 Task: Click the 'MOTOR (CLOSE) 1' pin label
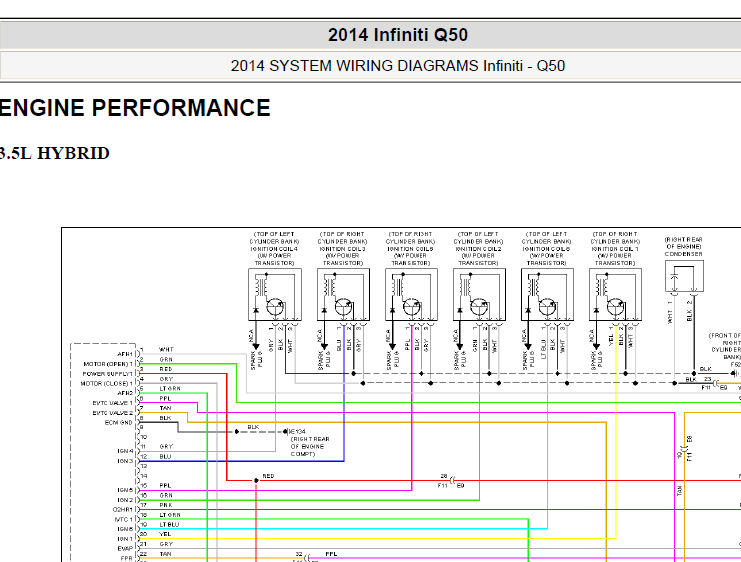point(107,383)
